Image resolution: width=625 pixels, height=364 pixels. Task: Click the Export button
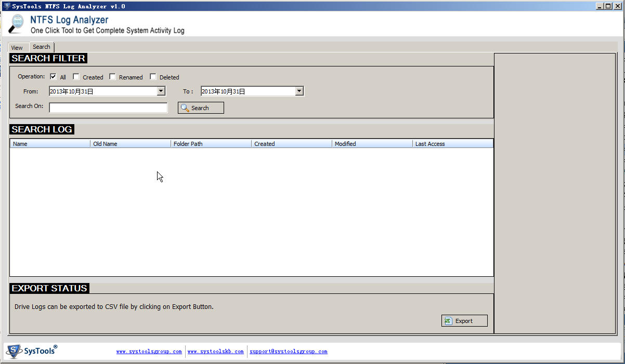tap(464, 321)
